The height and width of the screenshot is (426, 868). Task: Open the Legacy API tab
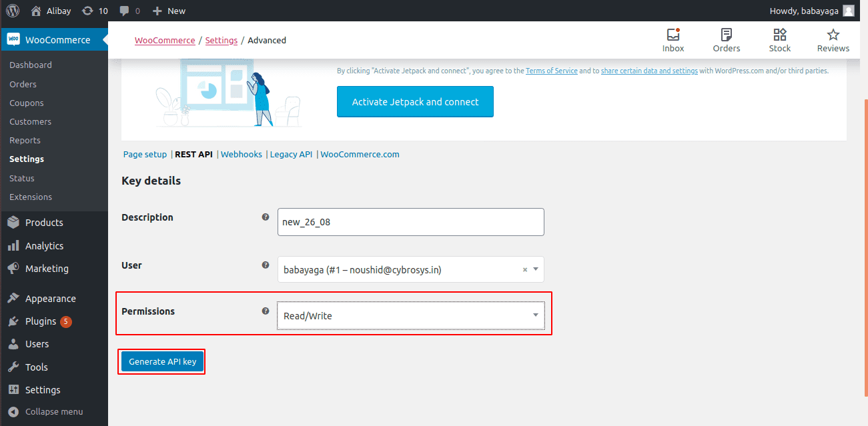[291, 154]
